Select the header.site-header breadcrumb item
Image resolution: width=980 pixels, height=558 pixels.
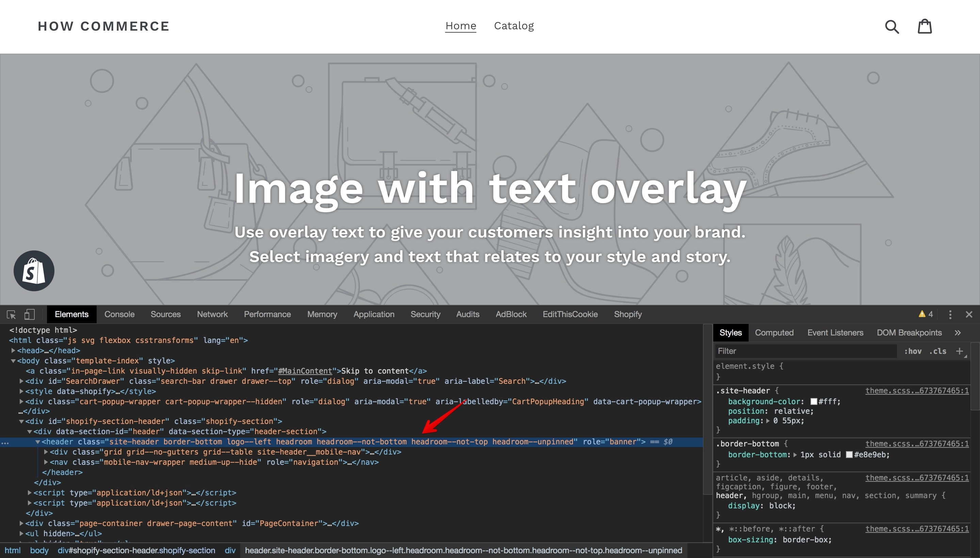(463, 551)
